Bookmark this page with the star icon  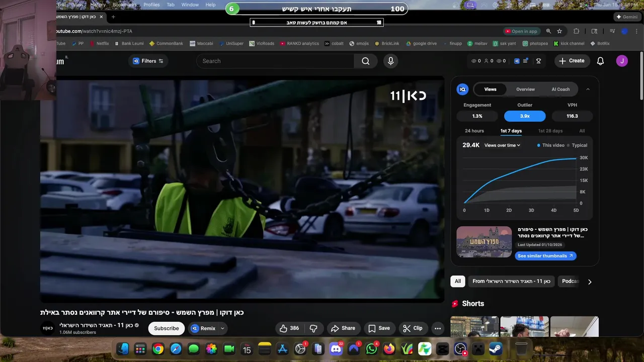point(559,31)
